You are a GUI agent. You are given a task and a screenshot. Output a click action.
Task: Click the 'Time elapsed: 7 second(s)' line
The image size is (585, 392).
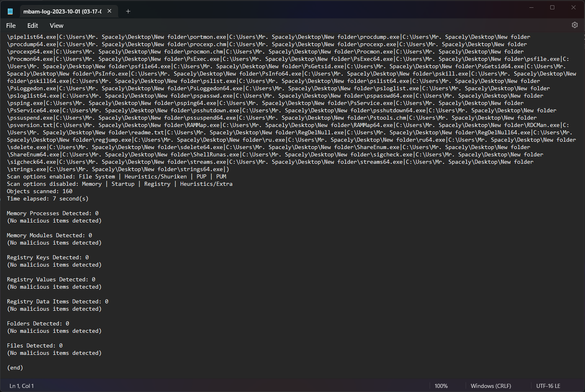47,198
